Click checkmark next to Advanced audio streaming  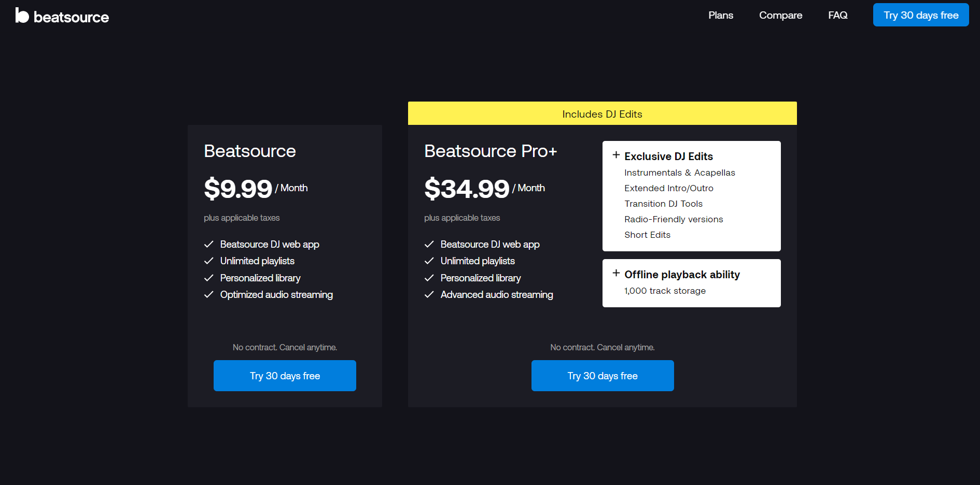click(x=429, y=295)
